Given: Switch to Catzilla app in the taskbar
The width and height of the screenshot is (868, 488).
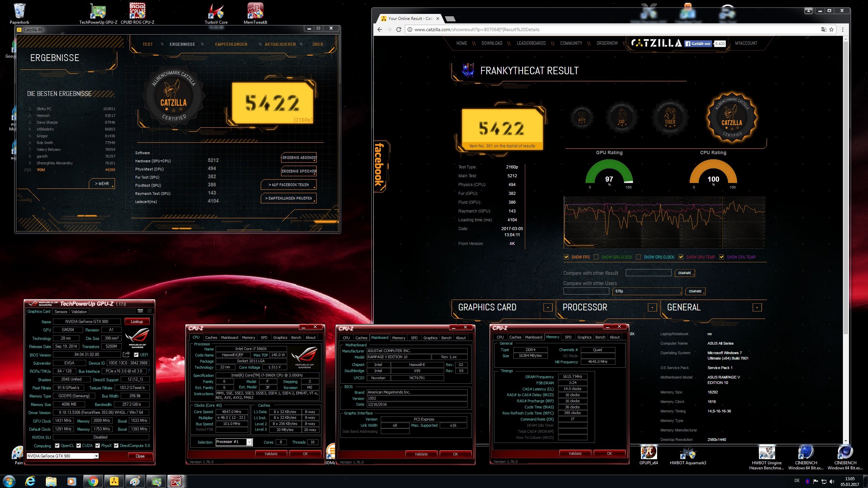Looking at the screenshot, I should pyautogui.click(x=114, y=481).
